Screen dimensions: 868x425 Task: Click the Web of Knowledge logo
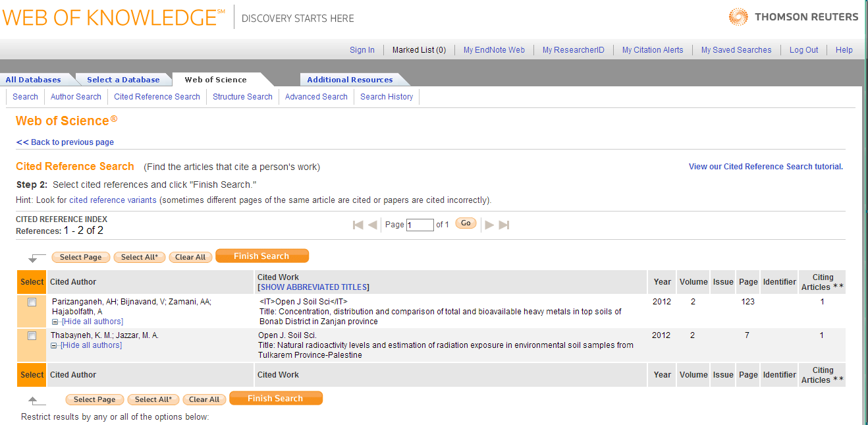coord(113,17)
